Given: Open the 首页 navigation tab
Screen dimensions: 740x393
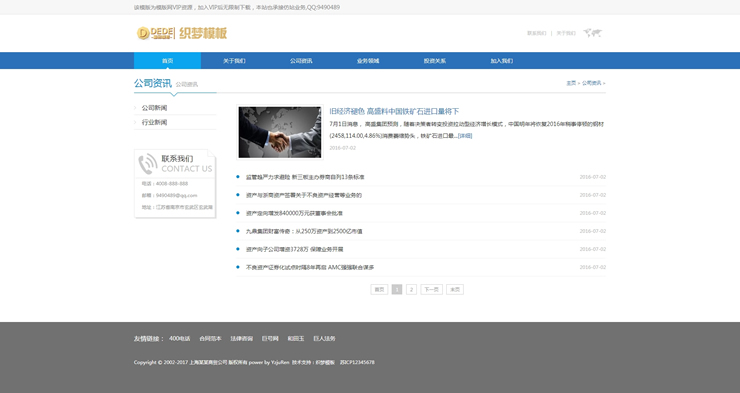Looking at the screenshot, I should click(x=168, y=61).
